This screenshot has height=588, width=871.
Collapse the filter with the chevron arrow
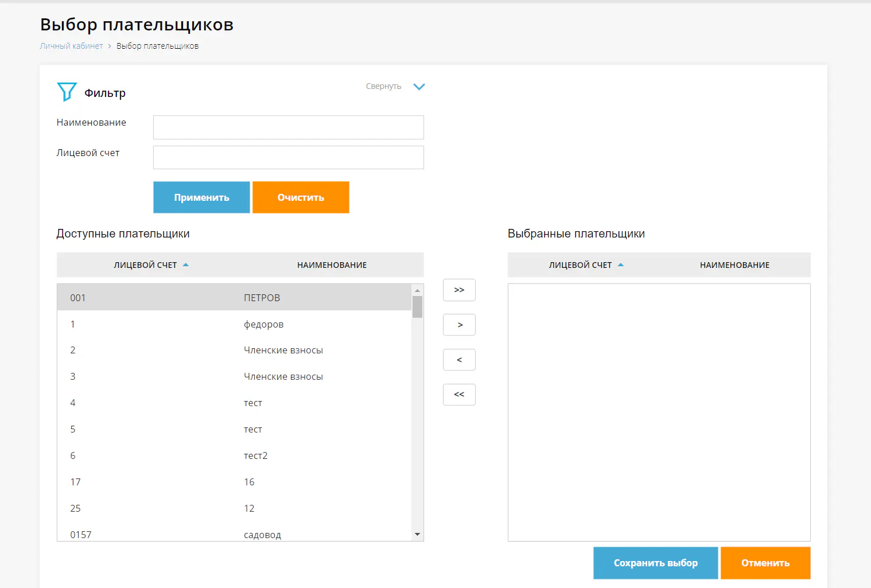(419, 87)
